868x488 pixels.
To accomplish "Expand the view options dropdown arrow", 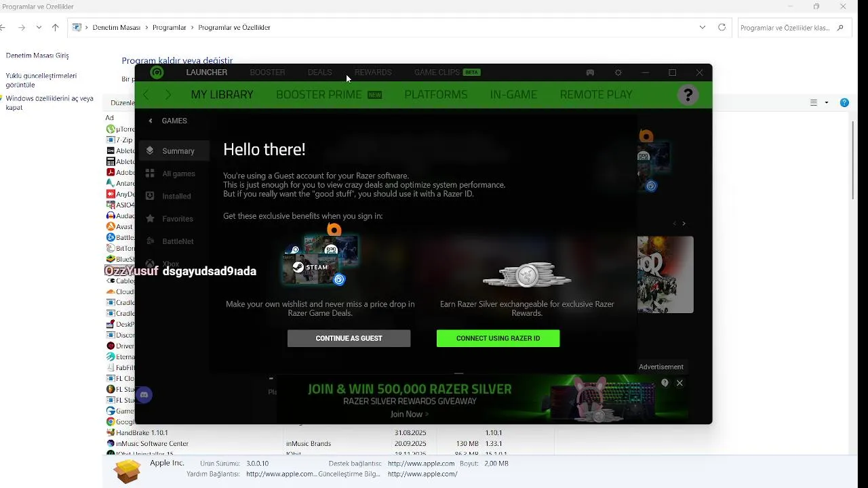I will pos(827,103).
